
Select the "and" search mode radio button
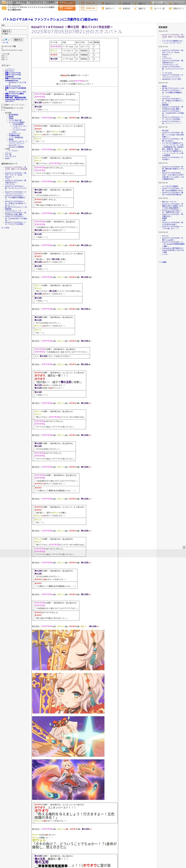(x=6, y=39)
